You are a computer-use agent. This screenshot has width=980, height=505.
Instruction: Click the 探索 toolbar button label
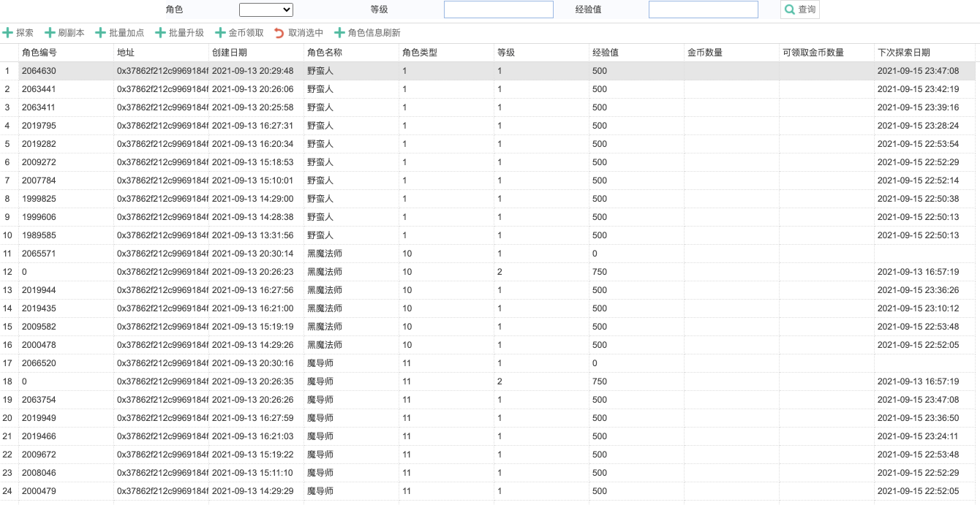click(x=25, y=33)
